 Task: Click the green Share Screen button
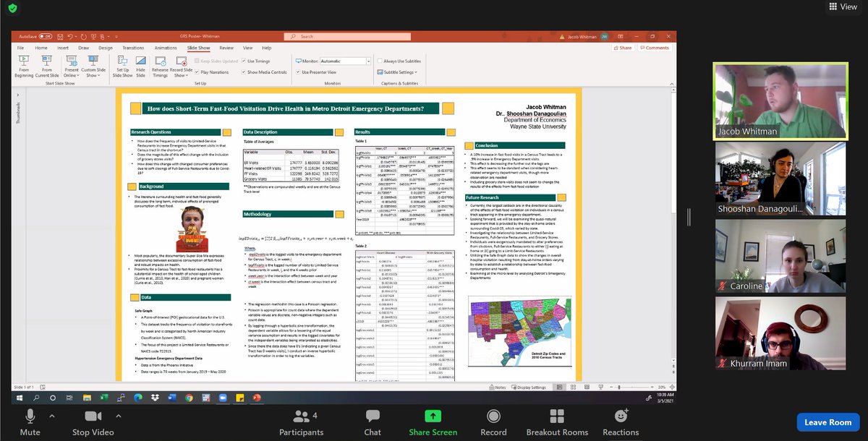click(x=433, y=421)
